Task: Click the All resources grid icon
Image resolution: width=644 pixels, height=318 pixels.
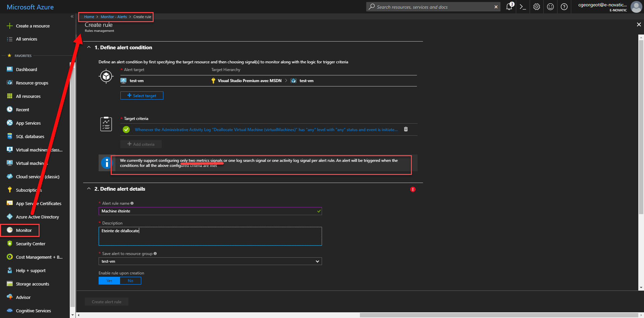Action: click(10, 96)
